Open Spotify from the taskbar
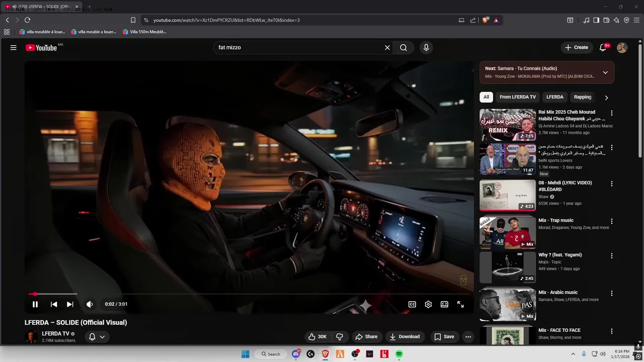Screen dimensions: 644x362 399,354
